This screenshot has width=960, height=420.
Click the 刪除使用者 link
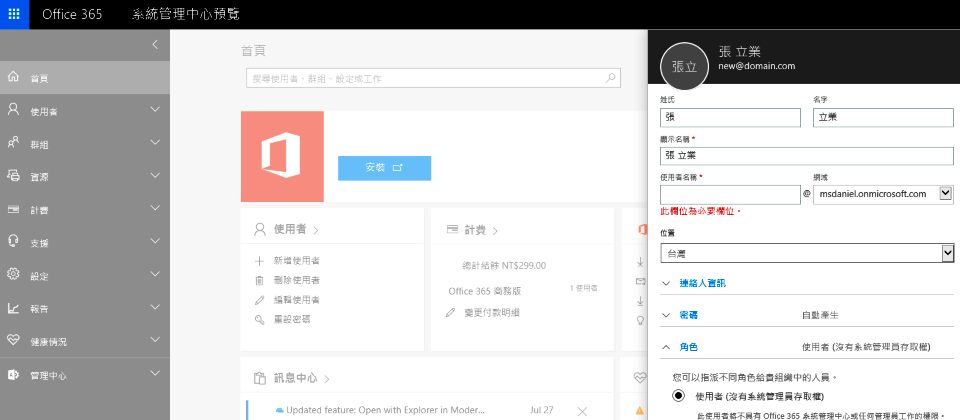click(296, 280)
